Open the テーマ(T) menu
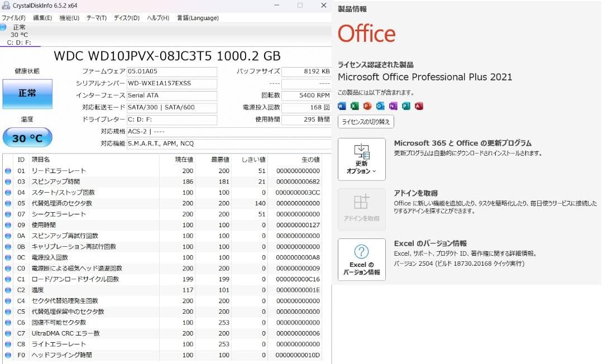Image resolution: width=603 pixels, height=364 pixels. 96,18
